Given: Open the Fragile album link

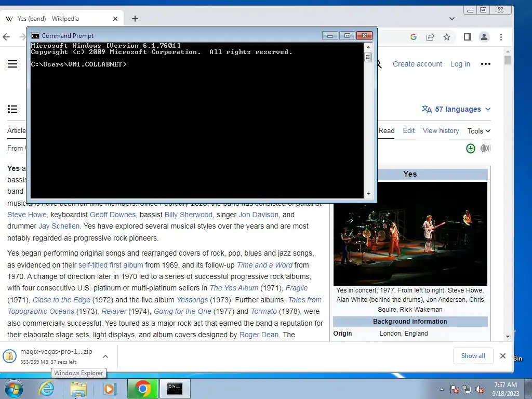Looking at the screenshot, I should point(297,288).
